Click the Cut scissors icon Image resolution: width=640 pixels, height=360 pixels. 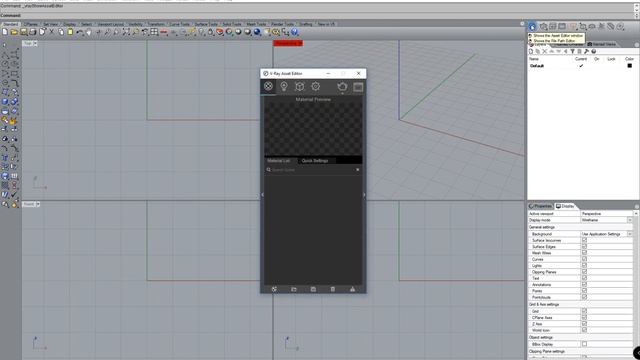(x=51, y=32)
